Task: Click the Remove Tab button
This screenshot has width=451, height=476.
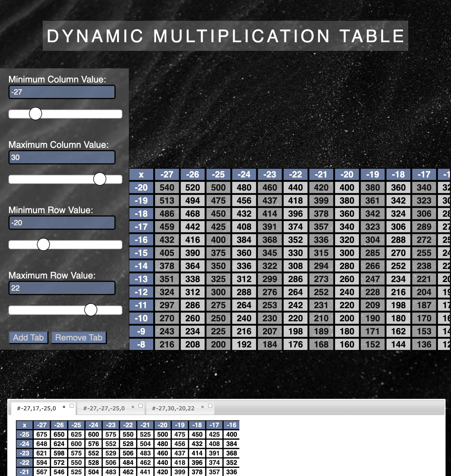Action: point(79,337)
